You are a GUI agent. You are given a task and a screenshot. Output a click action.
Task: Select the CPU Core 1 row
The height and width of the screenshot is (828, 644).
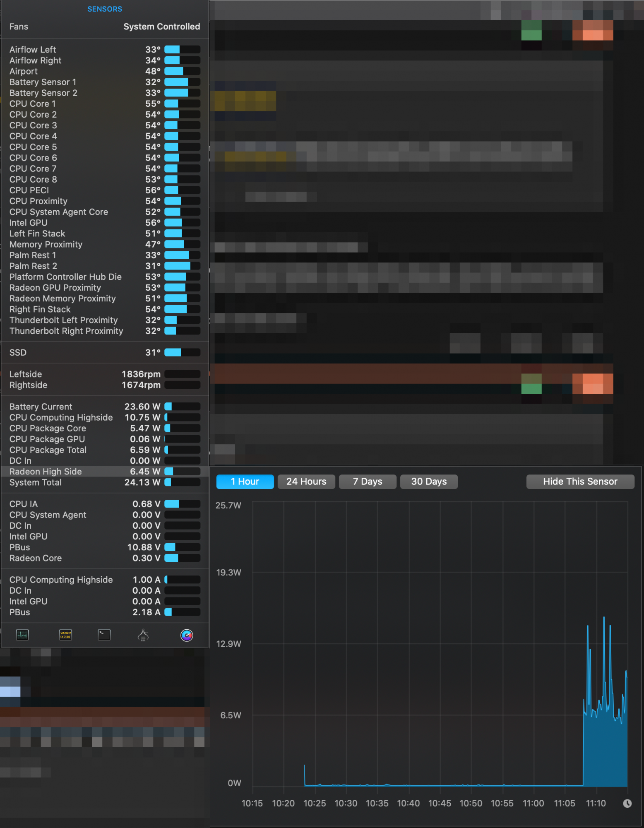[105, 103]
